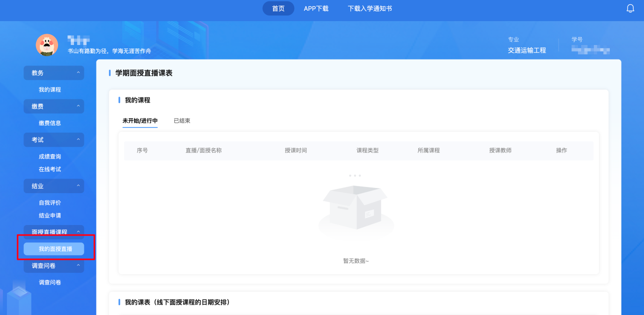Click the user avatar picture

47,45
